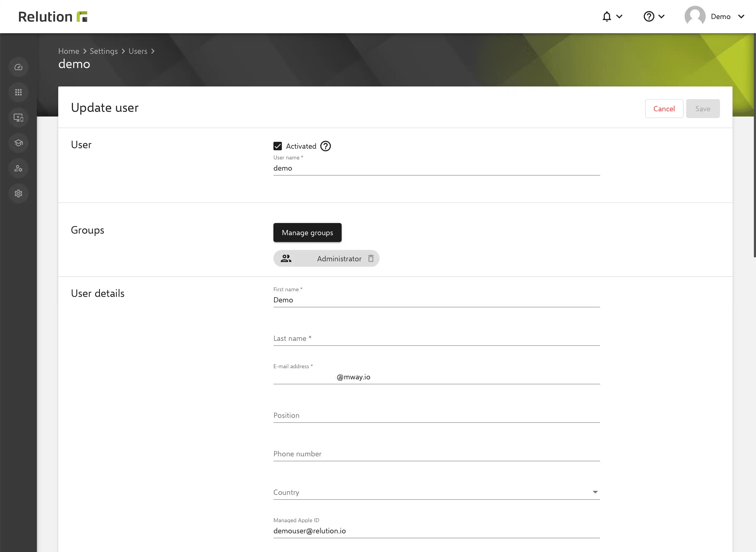This screenshot has width=756, height=552.
Task: Click the page vertical scrollbar
Action: tap(754, 145)
